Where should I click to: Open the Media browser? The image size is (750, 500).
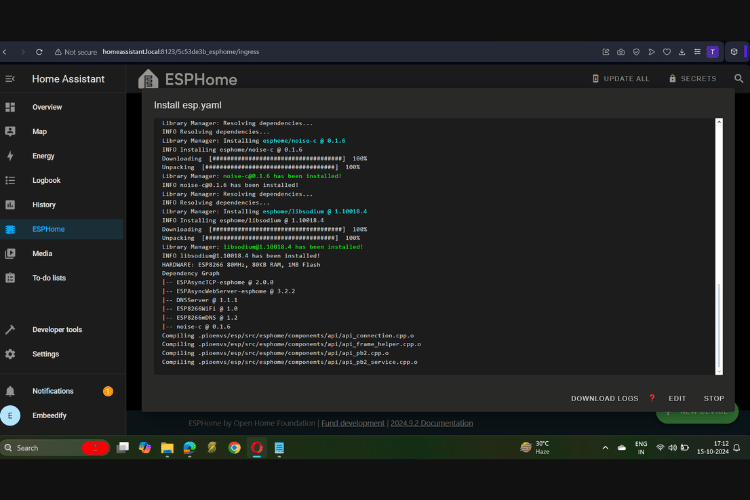click(41, 254)
